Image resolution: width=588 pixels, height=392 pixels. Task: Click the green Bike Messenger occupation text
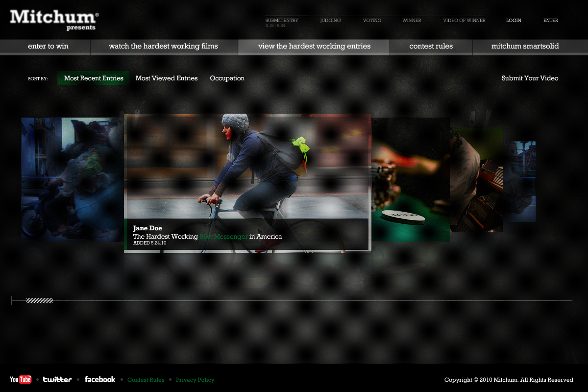[223, 237]
